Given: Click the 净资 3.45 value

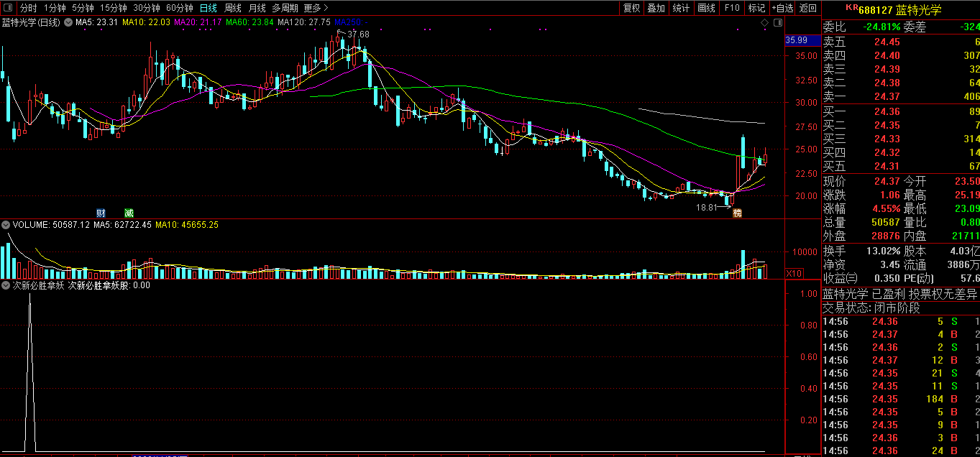Looking at the screenshot, I should pyautogui.click(x=889, y=265).
